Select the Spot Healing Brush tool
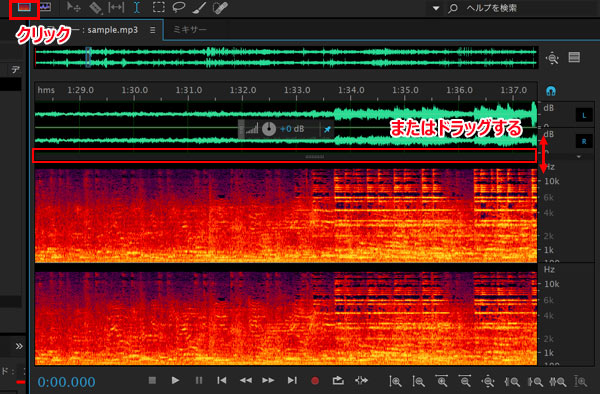600x394 pixels. pos(220,8)
